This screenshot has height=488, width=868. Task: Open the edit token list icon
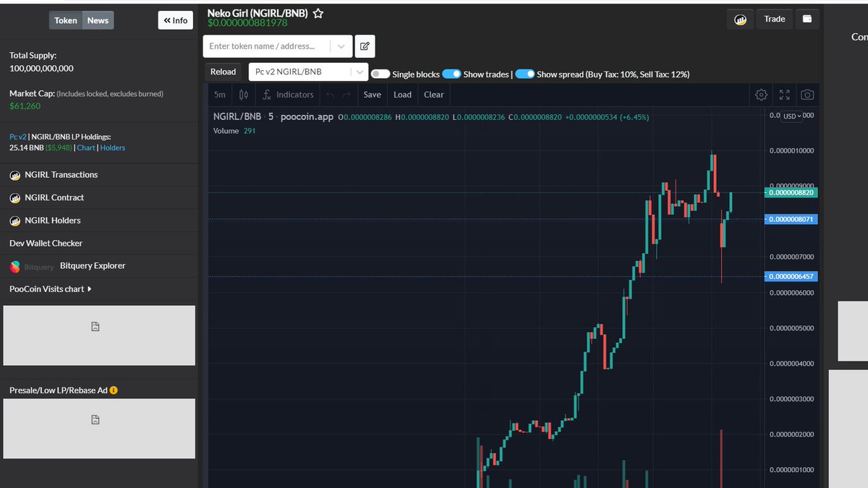click(x=365, y=46)
